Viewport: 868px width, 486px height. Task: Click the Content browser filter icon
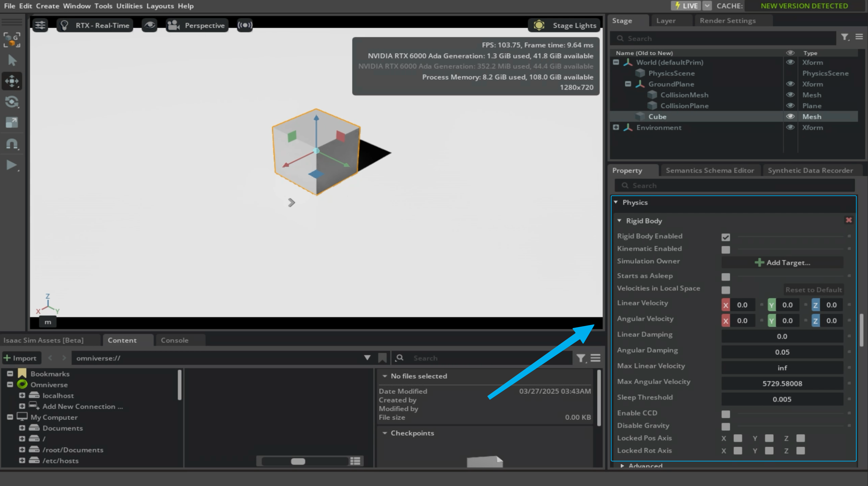pos(580,358)
